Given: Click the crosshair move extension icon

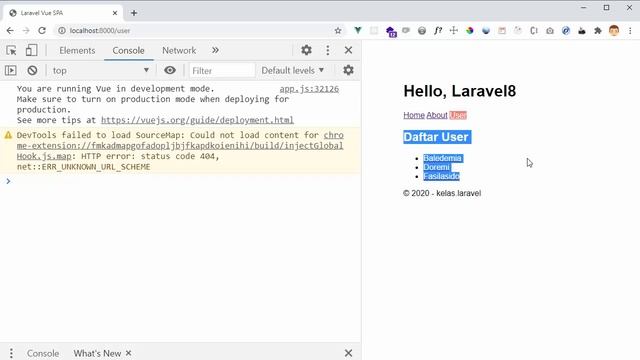Looking at the screenshot, I should pos(453,31).
